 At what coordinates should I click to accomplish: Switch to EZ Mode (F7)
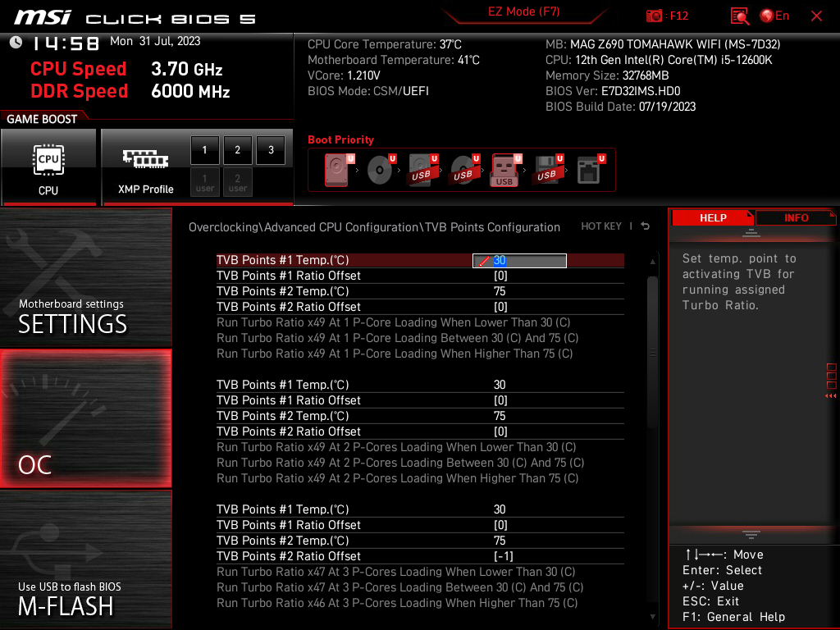(x=523, y=11)
